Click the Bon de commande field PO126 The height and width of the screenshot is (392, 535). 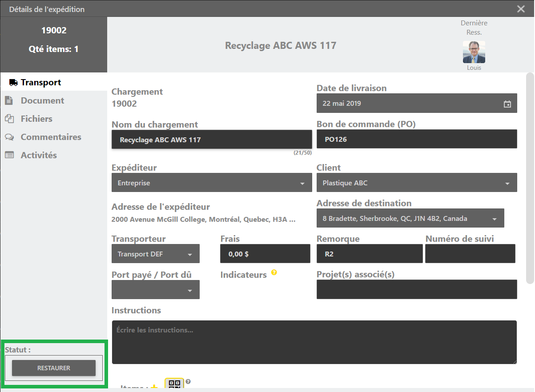(417, 139)
